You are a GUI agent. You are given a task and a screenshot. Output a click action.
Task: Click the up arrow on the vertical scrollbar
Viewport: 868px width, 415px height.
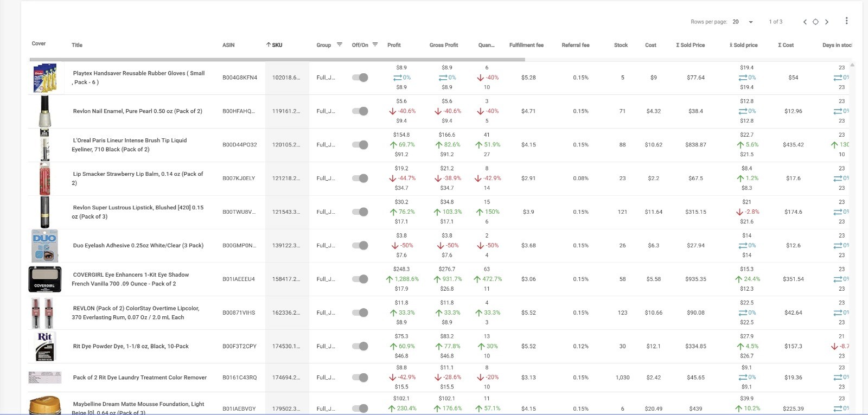pyautogui.click(x=852, y=65)
